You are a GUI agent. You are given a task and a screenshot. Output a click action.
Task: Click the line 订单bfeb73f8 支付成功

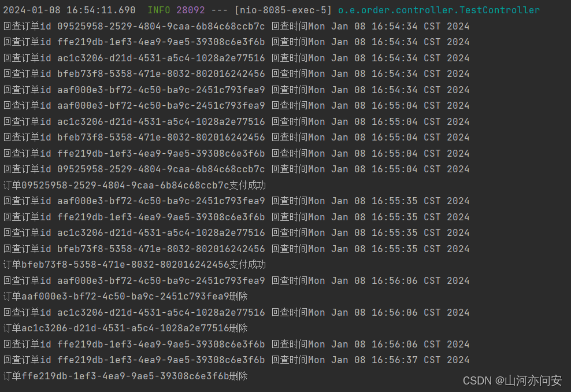coord(135,264)
